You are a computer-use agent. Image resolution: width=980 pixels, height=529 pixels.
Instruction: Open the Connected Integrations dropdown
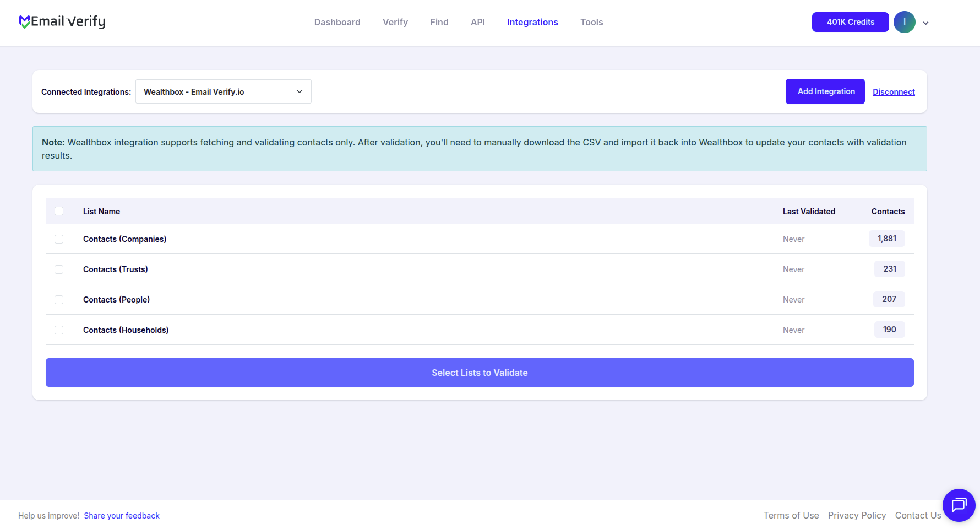point(224,91)
